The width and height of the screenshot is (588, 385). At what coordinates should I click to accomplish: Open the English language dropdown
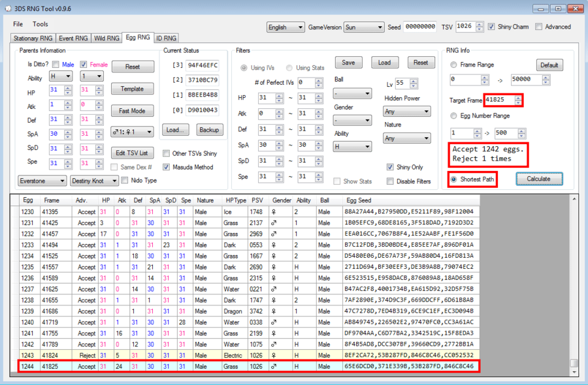click(x=286, y=27)
